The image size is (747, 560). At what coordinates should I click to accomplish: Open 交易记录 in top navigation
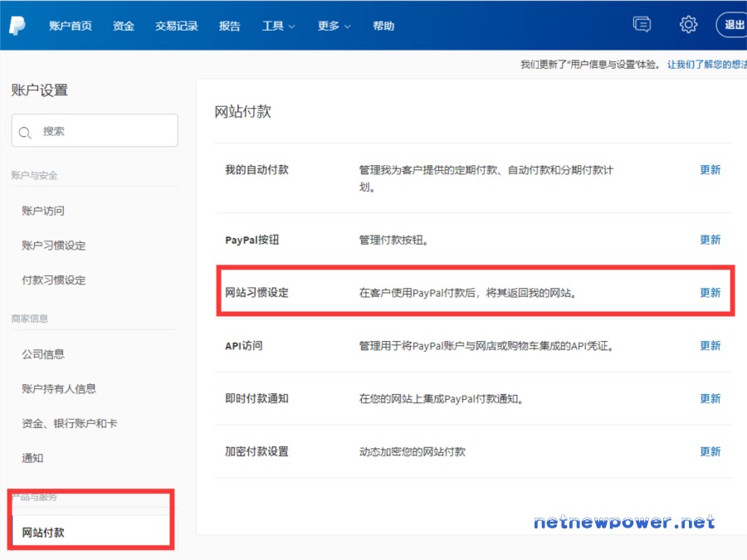tap(176, 26)
